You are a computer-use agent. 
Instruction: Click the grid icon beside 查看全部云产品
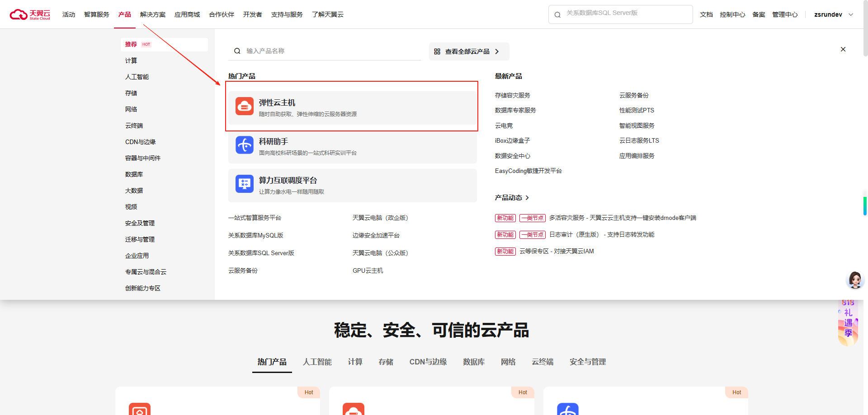click(437, 51)
